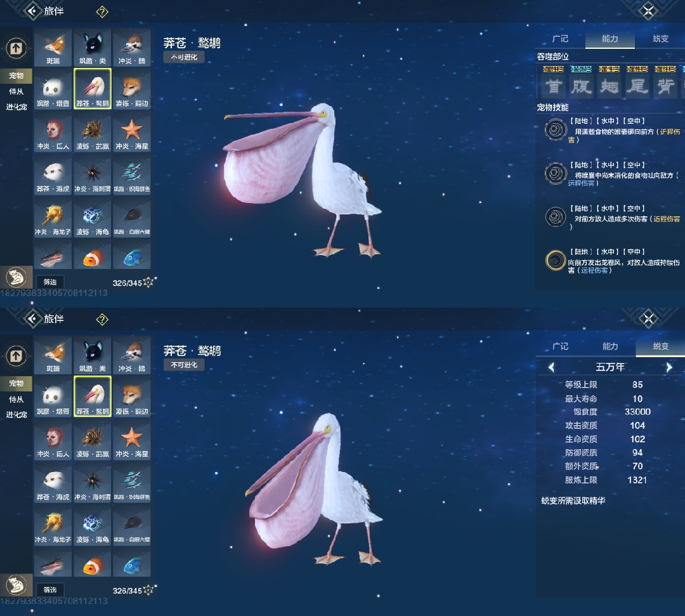The height and width of the screenshot is (616, 685).
Task: Go back using the 旅伴 arrow in the lower screenshot
Action: 32,318
